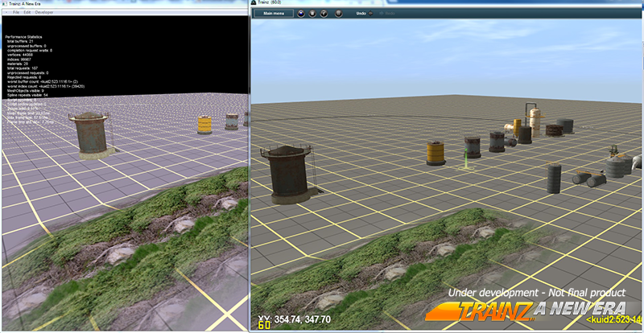Click the Undo label
Image resolution: width=644 pixels, height=333 pixels.
[x=361, y=14]
